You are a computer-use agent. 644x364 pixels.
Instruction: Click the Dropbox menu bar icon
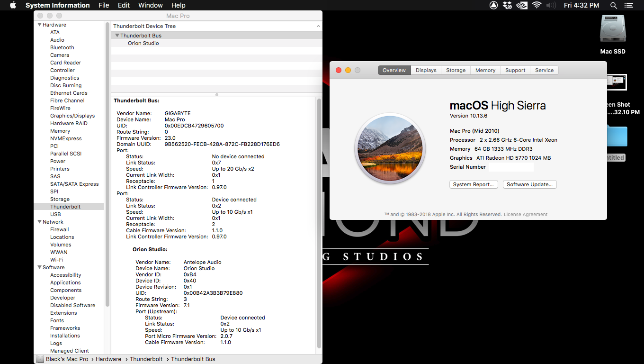508,5
